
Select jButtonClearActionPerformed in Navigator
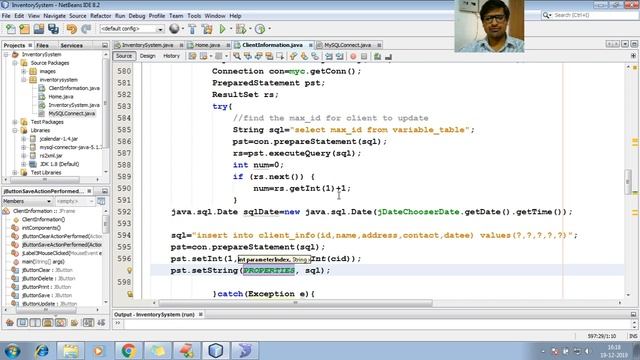62,236
